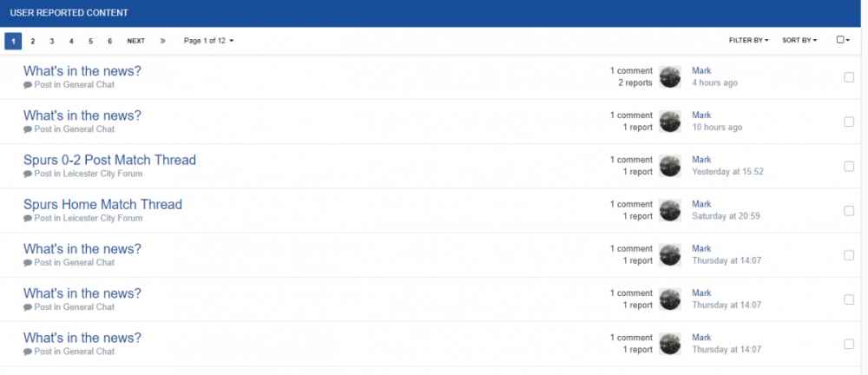Viewport: 868px width, 375px height.
Task: Click Mark's avatar on the 10 hours ago report
Action: [670, 122]
